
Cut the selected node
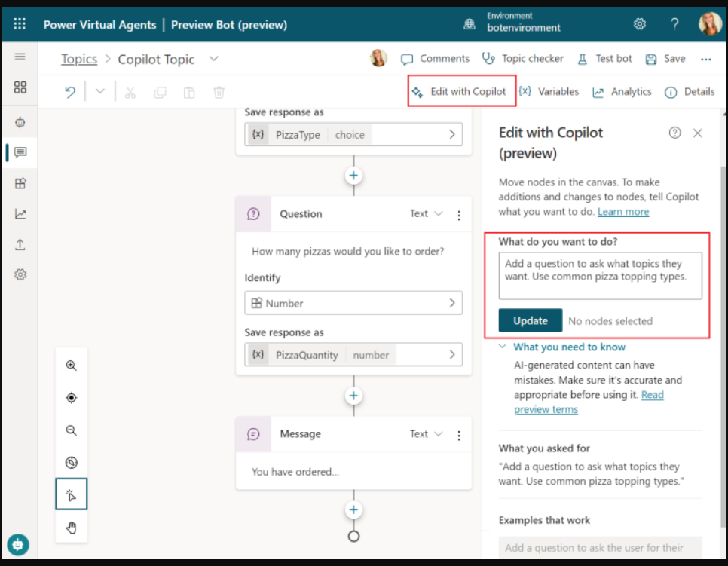130,92
